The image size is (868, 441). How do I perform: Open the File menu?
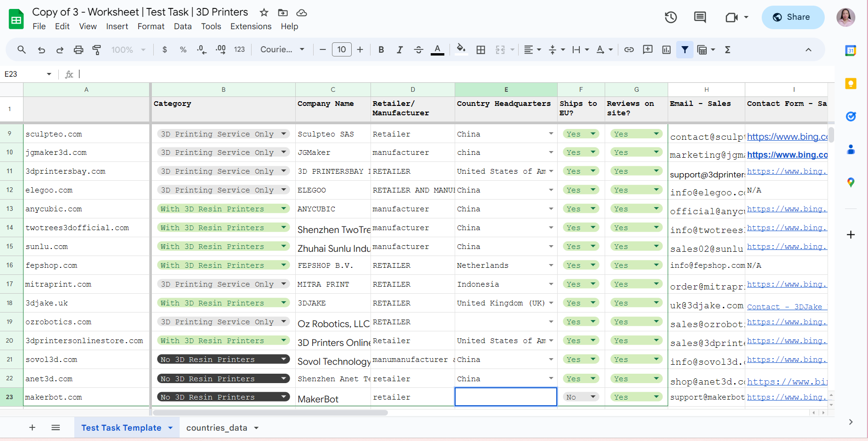(39, 26)
